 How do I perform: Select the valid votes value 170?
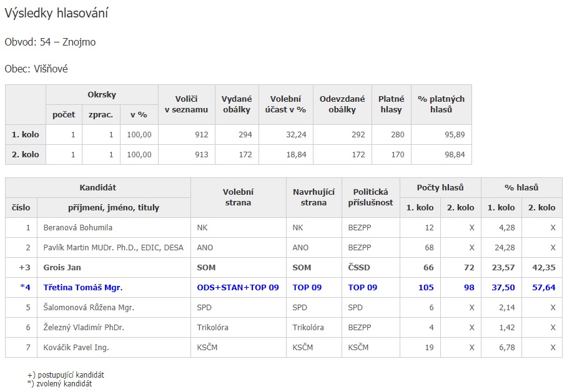tap(398, 155)
